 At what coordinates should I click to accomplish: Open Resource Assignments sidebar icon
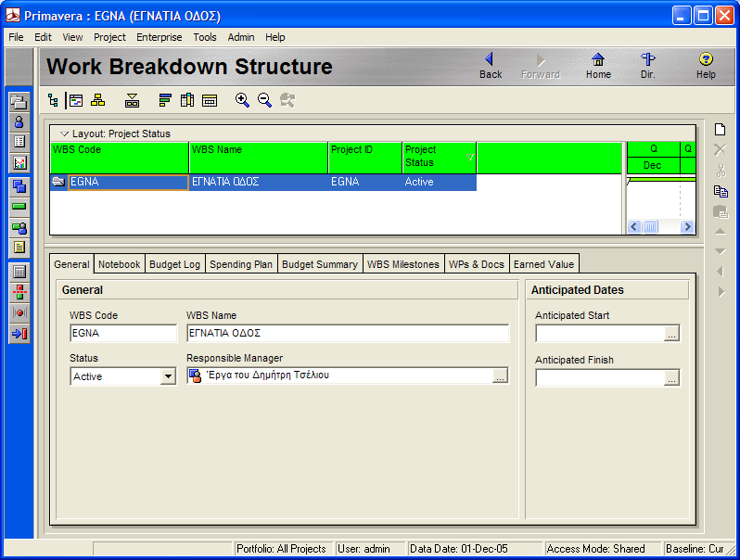[19, 227]
